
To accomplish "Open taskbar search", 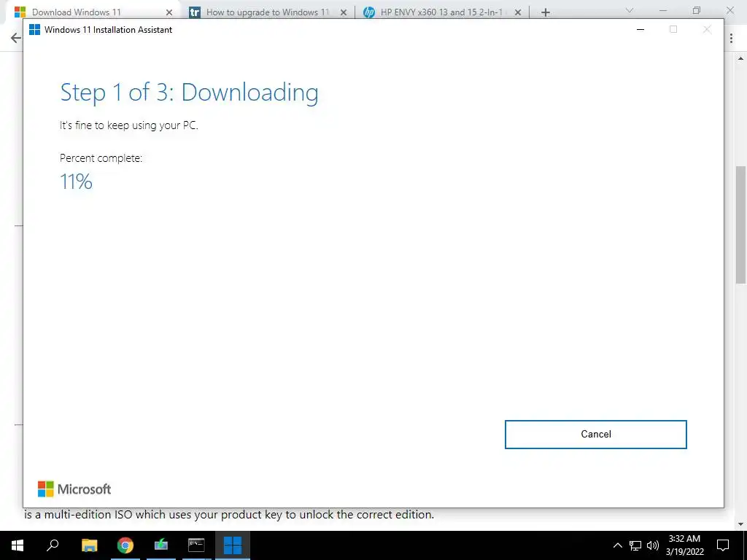I will click(x=53, y=545).
